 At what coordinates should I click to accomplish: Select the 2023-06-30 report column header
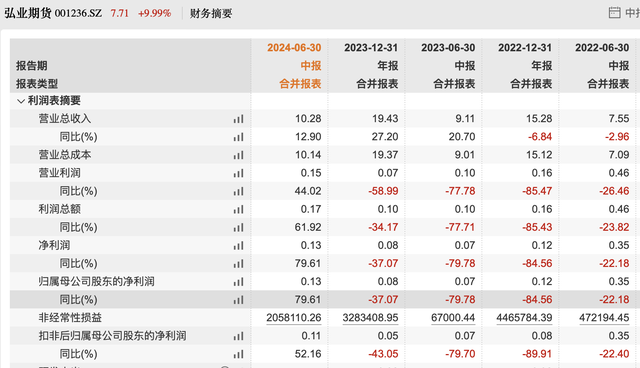pos(448,48)
